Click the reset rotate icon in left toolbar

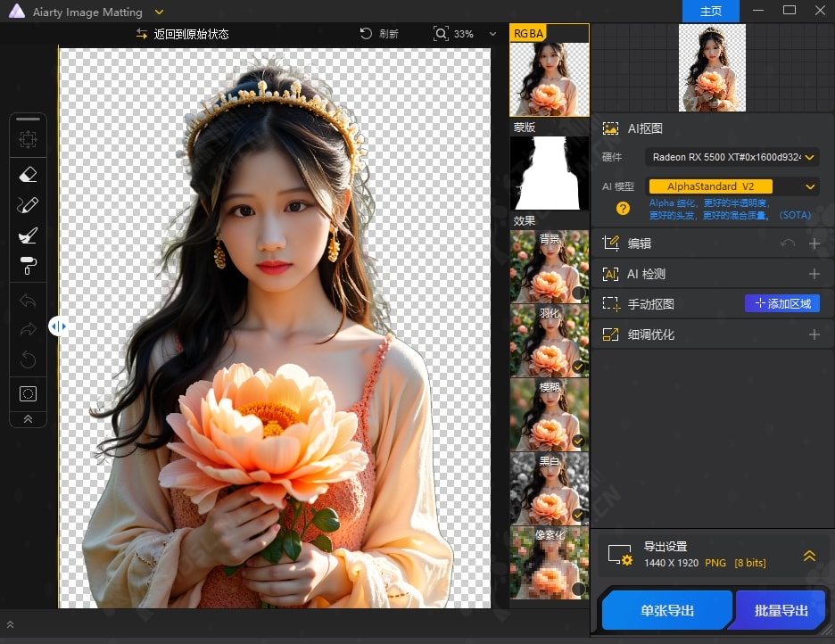(28, 359)
